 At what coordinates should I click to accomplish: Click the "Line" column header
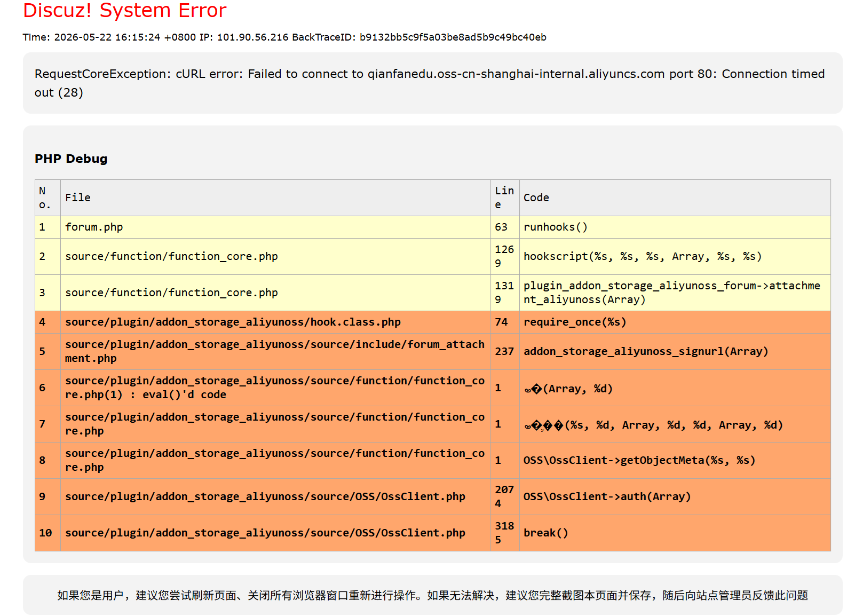505,198
